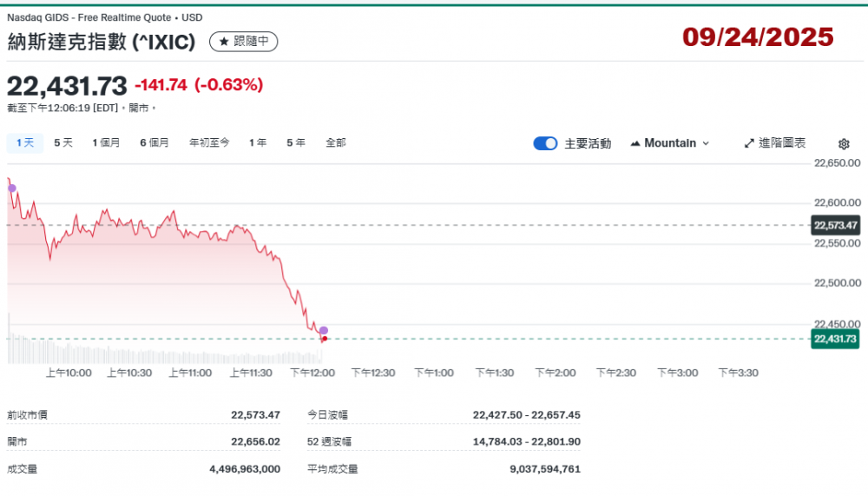Viewport: 868px width, 496px height.
Task: Switch chart to 1年 range
Action: point(258,142)
